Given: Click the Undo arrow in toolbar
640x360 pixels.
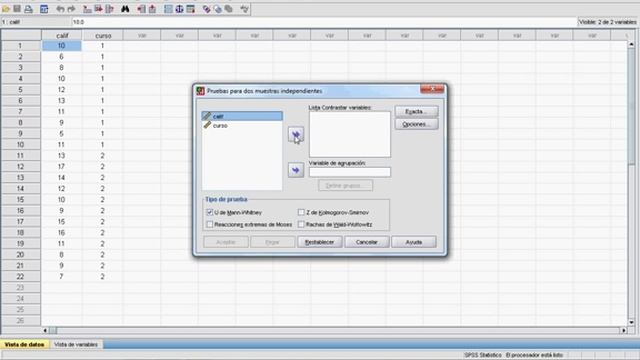Looking at the screenshot, I should 60,9.
